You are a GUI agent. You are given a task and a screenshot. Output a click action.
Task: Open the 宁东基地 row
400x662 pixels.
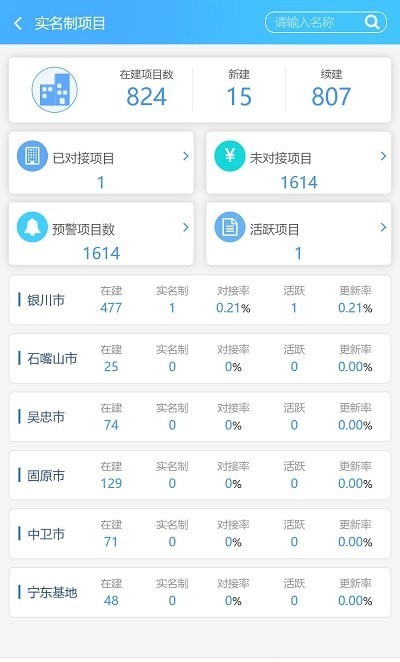click(x=200, y=592)
